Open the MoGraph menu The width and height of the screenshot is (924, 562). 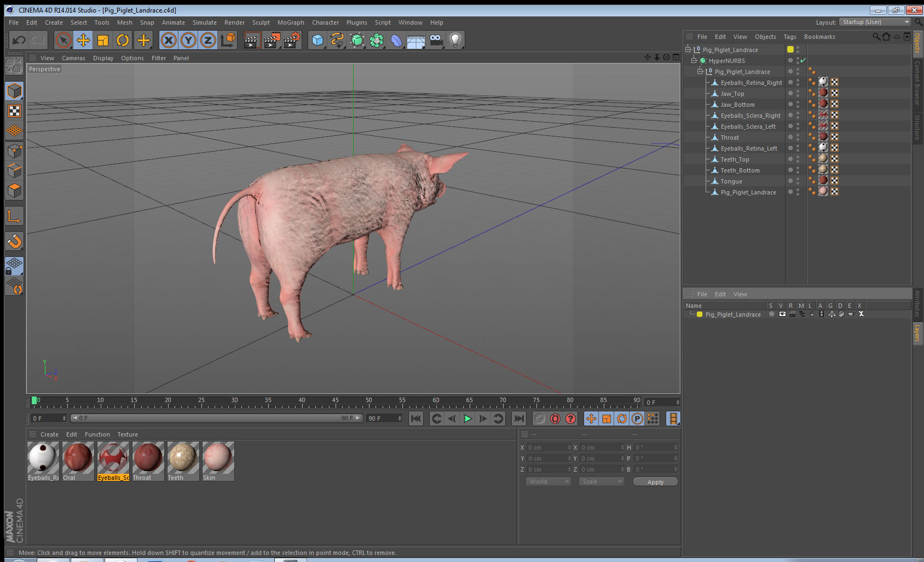pyautogui.click(x=291, y=22)
